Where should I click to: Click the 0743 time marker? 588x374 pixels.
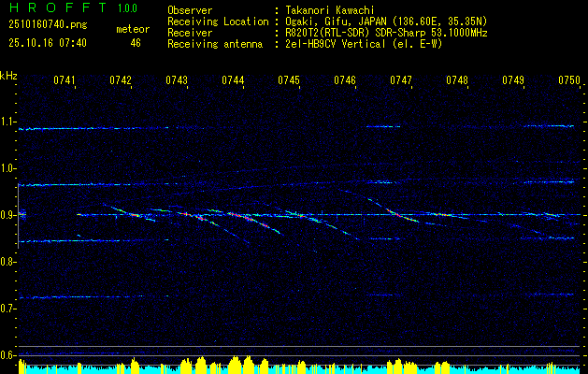coord(177,80)
